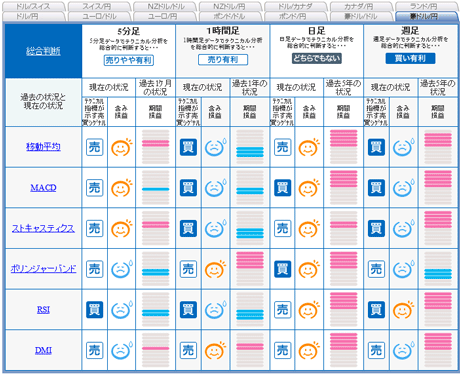Click the 日足 MACD buy signal icon
The height and width of the screenshot is (375, 460).
(x=283, y=188)
